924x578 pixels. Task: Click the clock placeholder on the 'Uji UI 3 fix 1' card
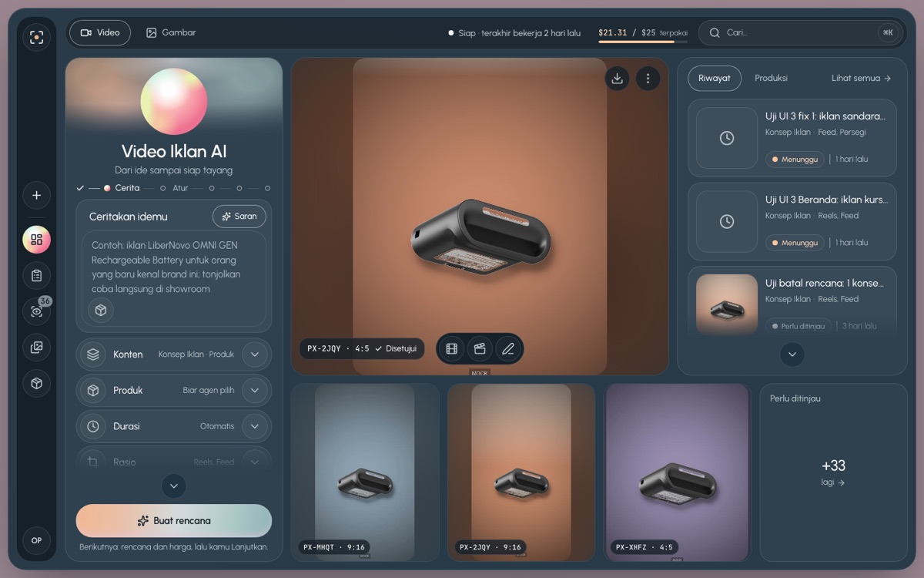click(727, 138)
